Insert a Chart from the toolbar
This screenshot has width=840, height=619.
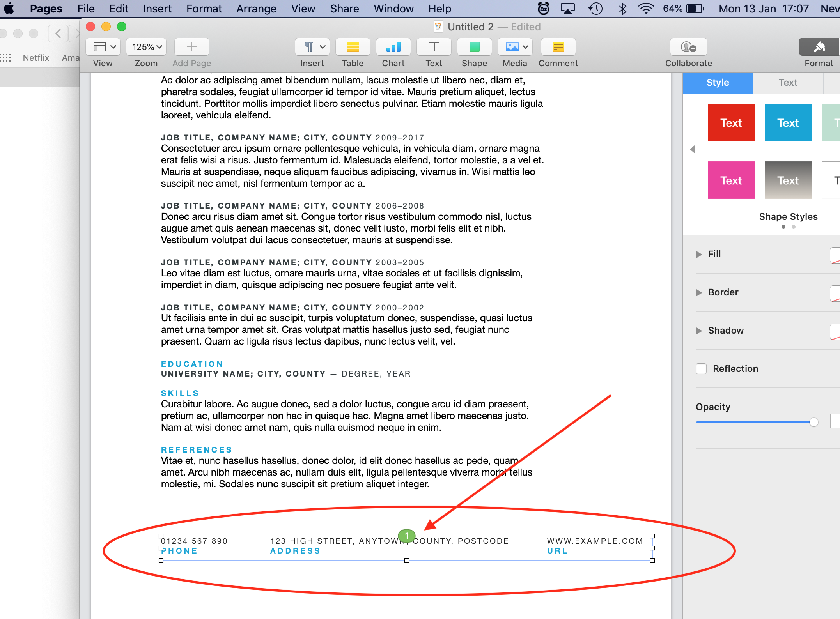click(x=393, y=47)
